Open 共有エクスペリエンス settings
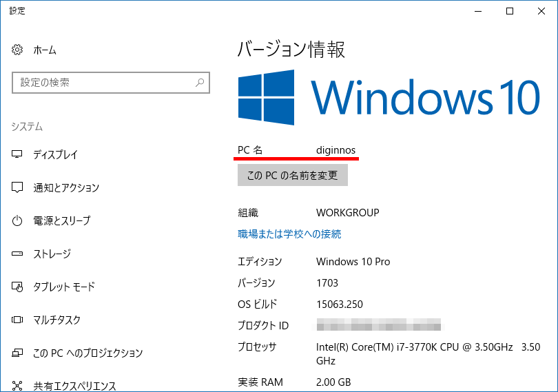The image size is (558, 392). [x=74, y=386]
